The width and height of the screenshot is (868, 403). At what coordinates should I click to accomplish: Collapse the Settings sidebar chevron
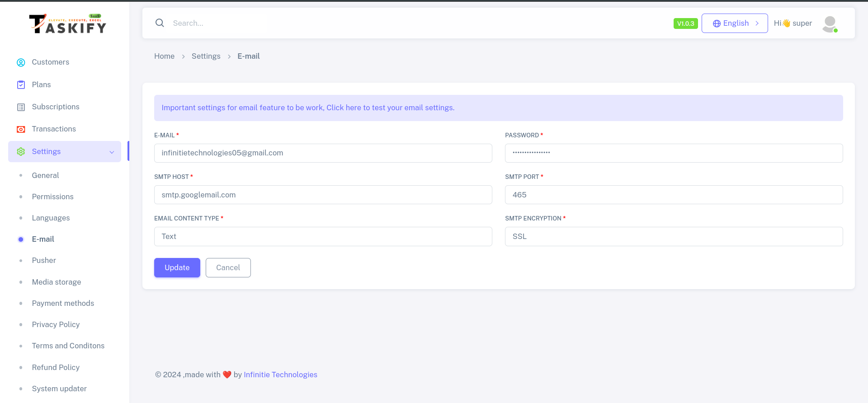pyautogui.click(x=112, y=152)
